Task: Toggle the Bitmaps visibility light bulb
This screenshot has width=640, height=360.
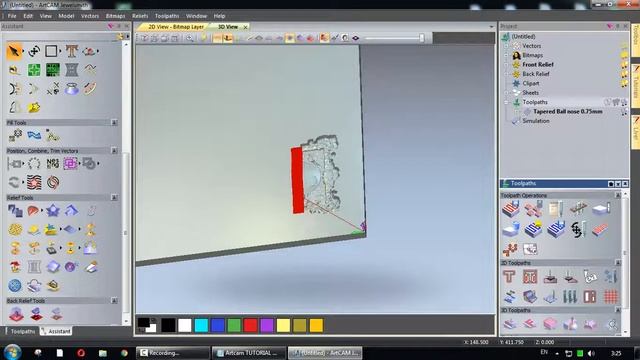Action: (x=624, y=55)
